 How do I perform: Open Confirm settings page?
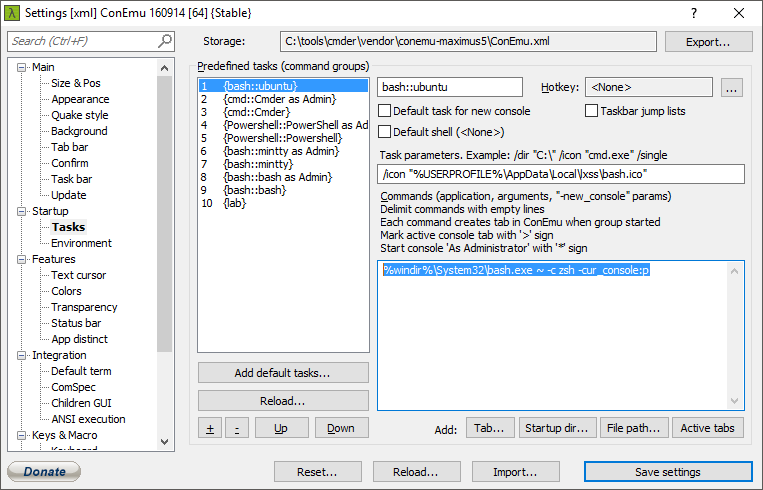point(70,163)
